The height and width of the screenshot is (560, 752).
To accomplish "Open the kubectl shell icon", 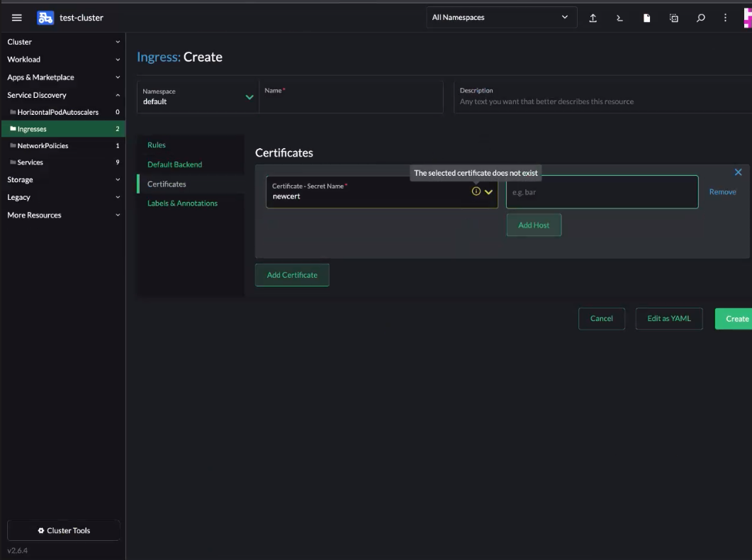I will pos(619,18).
